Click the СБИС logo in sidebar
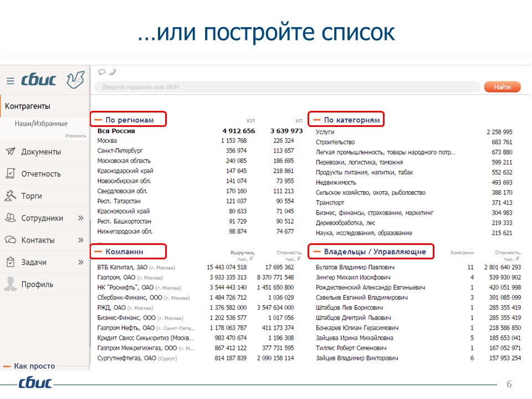Viewport: 532px width, 399px height. coord(38,80)
